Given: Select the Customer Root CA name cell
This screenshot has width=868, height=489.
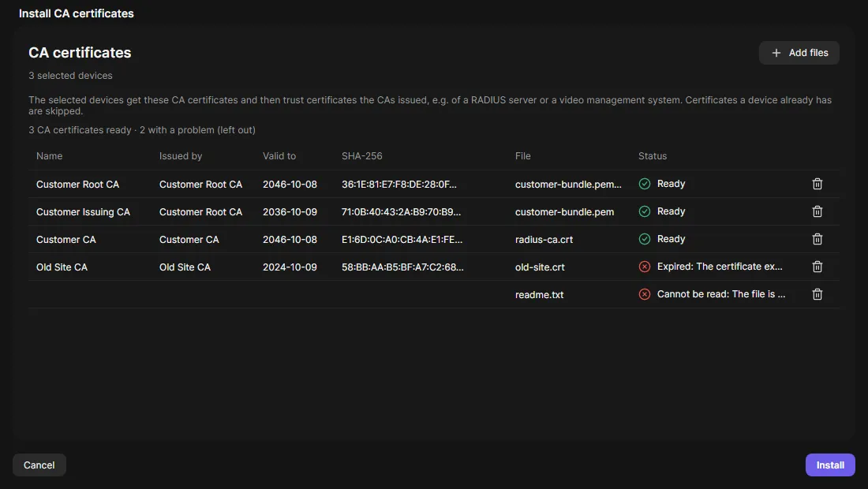Looking at the screenshot, I should pyautogui.click(x=77, y=185).
